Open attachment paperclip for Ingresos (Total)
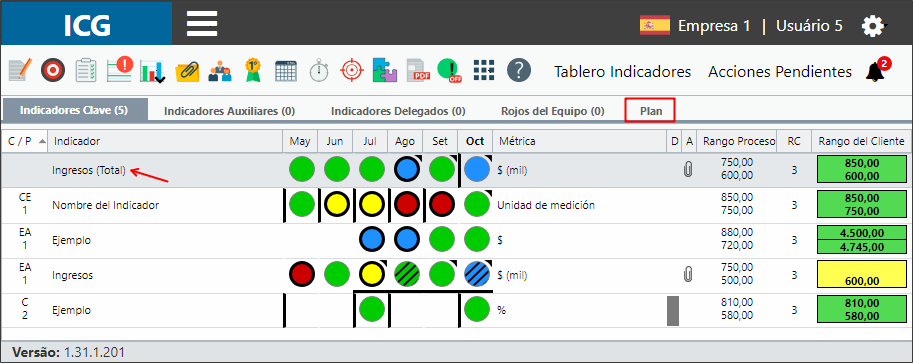 [x=688, y=170]
